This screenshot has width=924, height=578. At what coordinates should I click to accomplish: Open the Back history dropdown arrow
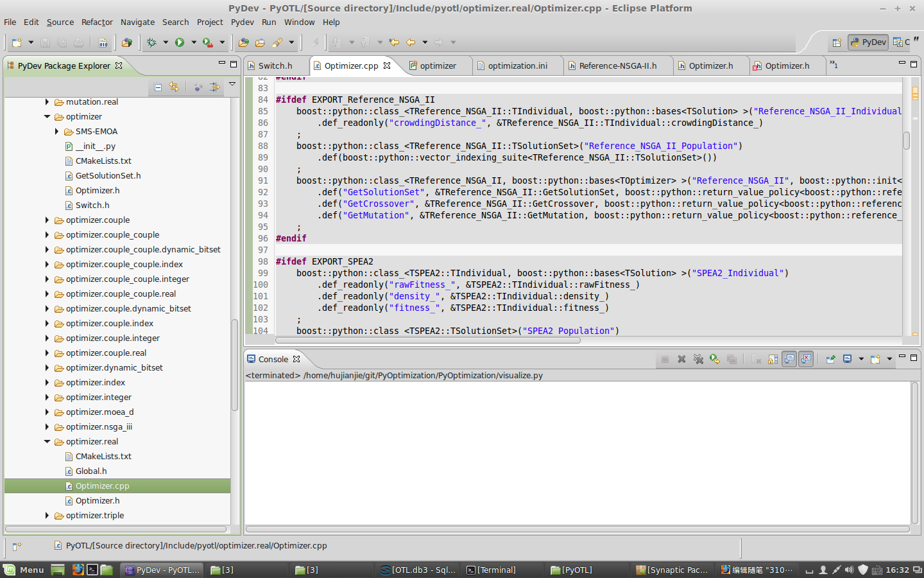tap(425, 42)
